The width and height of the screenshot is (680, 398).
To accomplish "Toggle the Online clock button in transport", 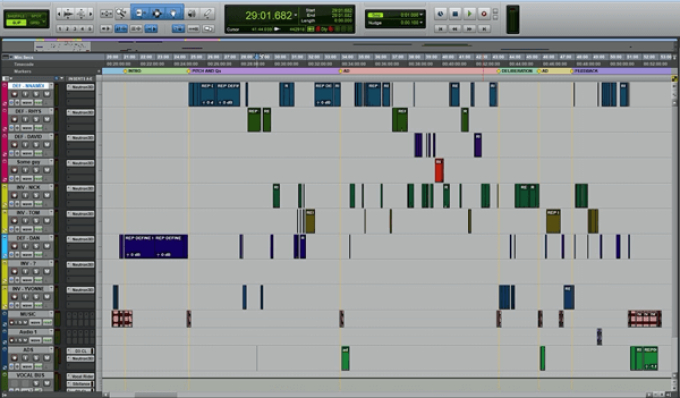I will tap(441, 14).
